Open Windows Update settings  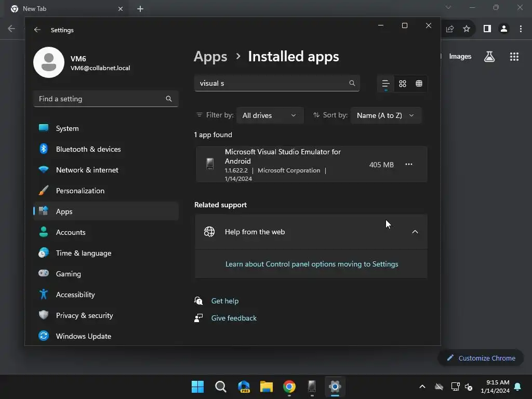[x=106, y=336]
